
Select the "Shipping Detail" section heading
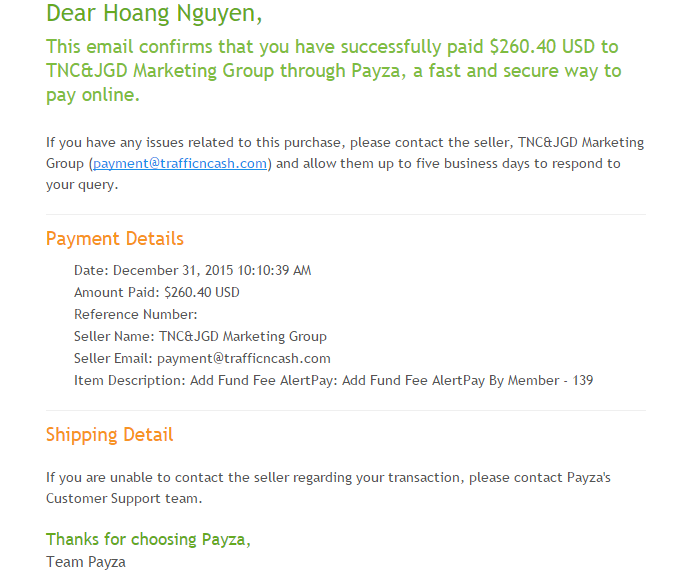click(x=110, y=435)
